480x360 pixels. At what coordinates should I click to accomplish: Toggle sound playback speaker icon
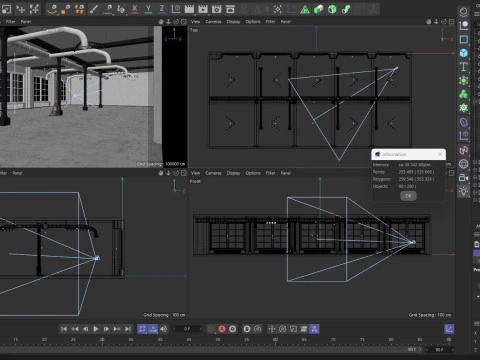point(163,329)
